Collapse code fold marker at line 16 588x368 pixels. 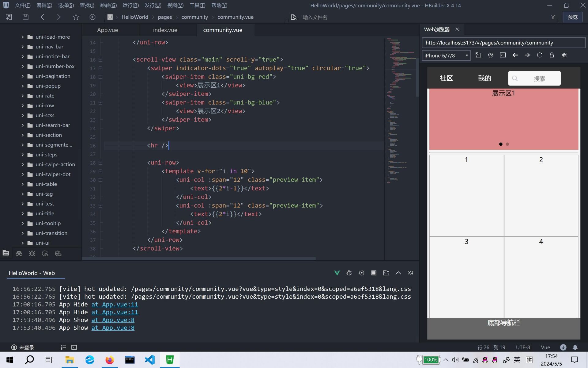pyautogui.click(x=100, y=60)
